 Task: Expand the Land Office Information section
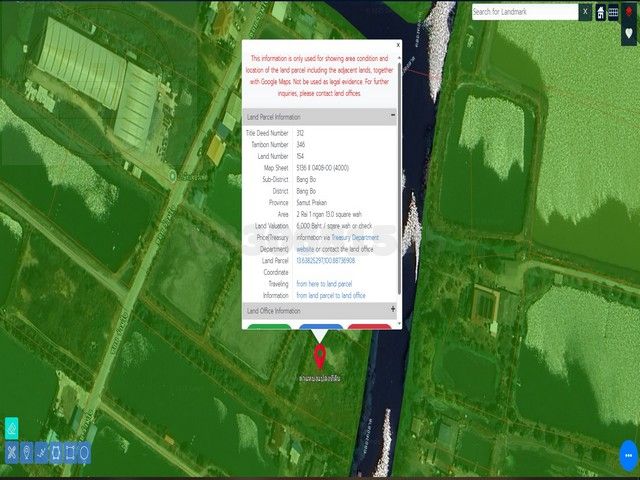pyautogui.click(x=393, y=311)
